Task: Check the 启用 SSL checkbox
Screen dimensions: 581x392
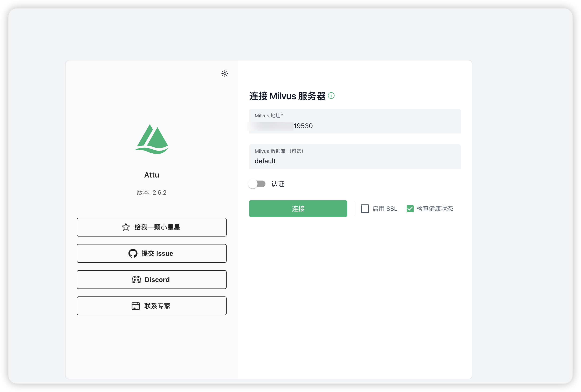Action: 365,208
